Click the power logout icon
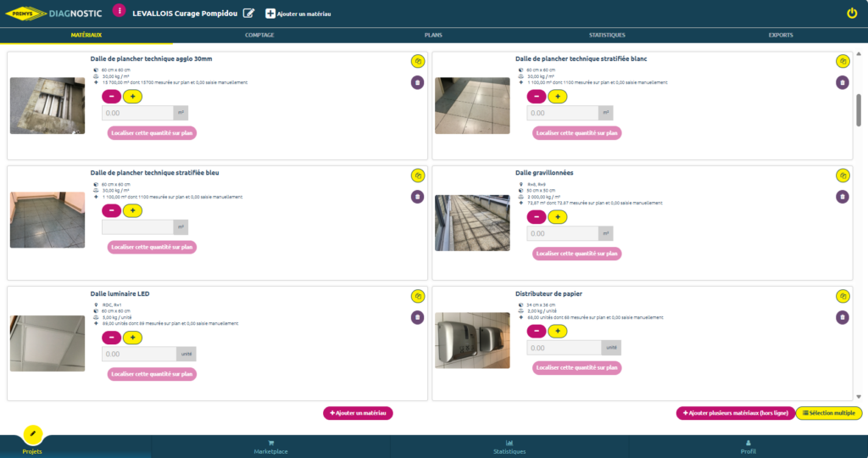868x458 pixels. [852, 13]
